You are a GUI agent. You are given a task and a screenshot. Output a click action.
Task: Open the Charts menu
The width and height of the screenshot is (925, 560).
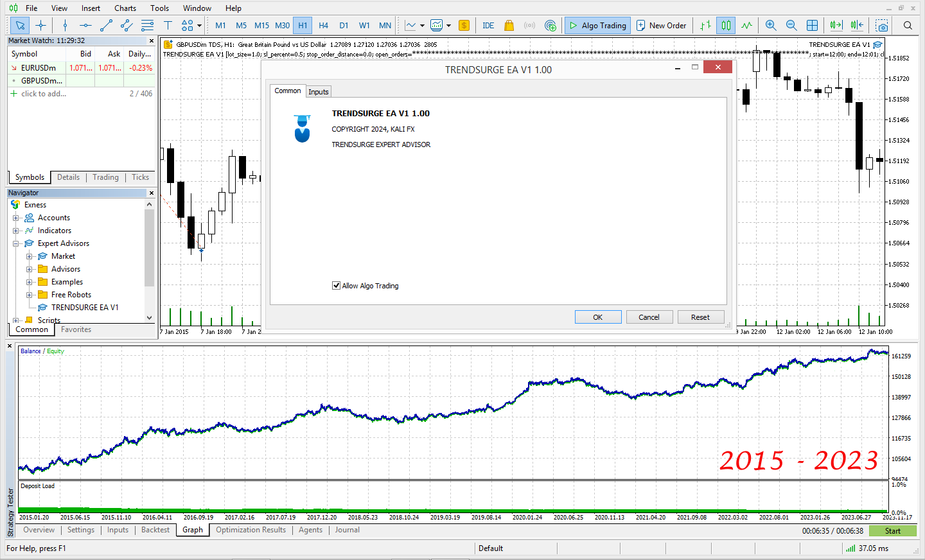tap(125, 8)
